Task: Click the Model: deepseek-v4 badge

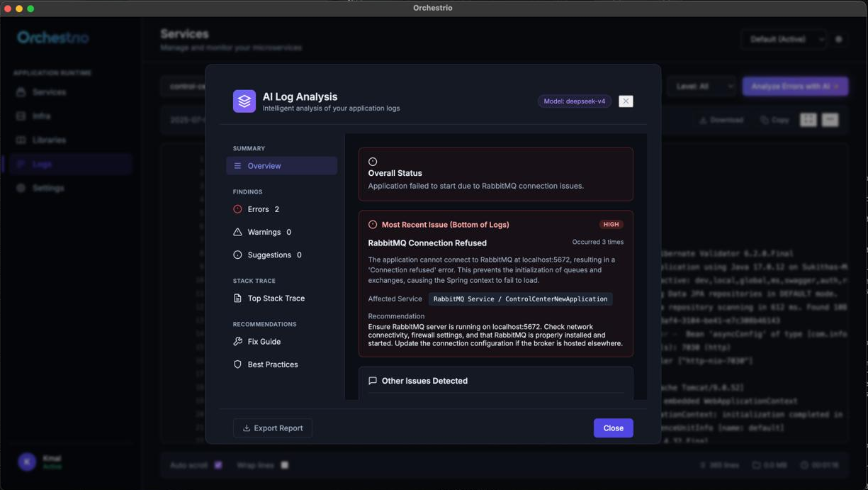Action: [575, 101]
